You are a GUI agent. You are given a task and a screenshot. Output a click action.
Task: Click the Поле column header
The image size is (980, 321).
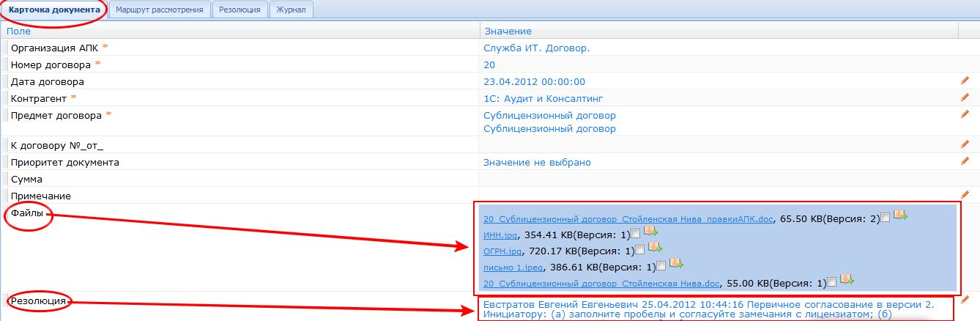18,31
